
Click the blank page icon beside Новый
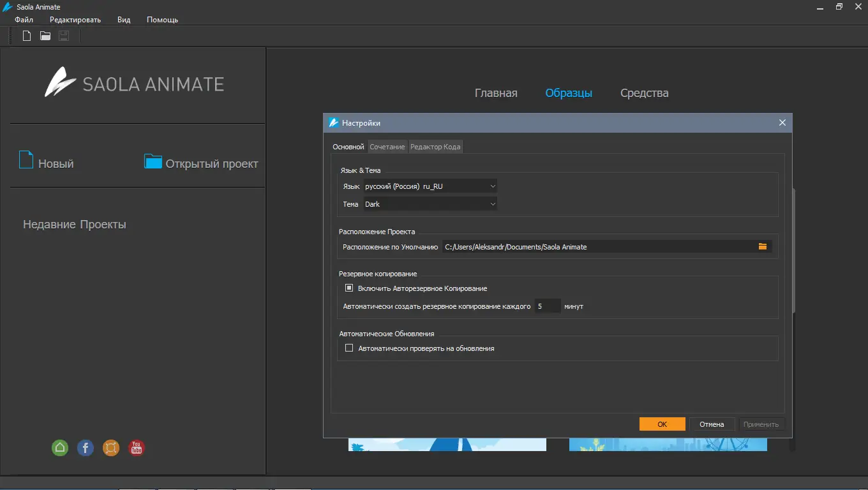[x=26, y=160]
